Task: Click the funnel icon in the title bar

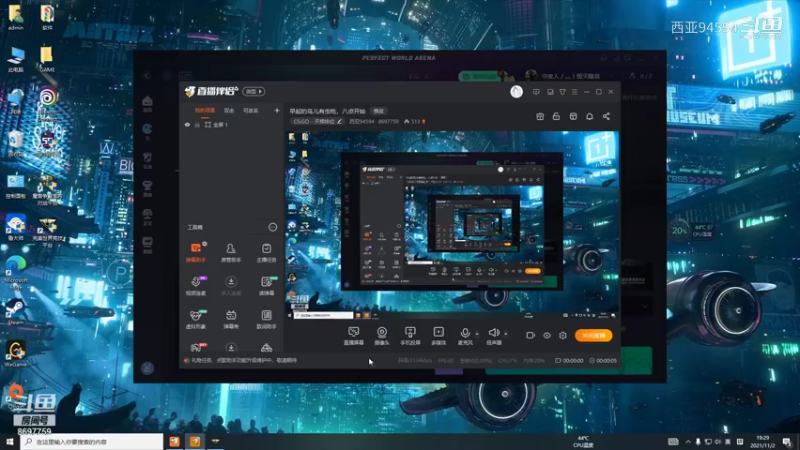Action: 562,92
